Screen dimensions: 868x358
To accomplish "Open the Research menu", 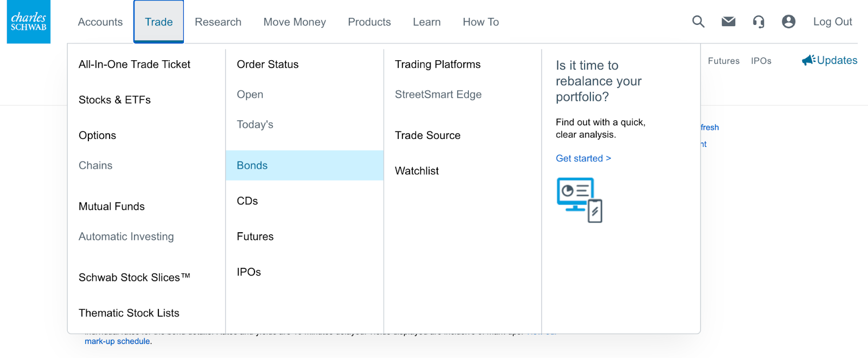I will point(218,22).
